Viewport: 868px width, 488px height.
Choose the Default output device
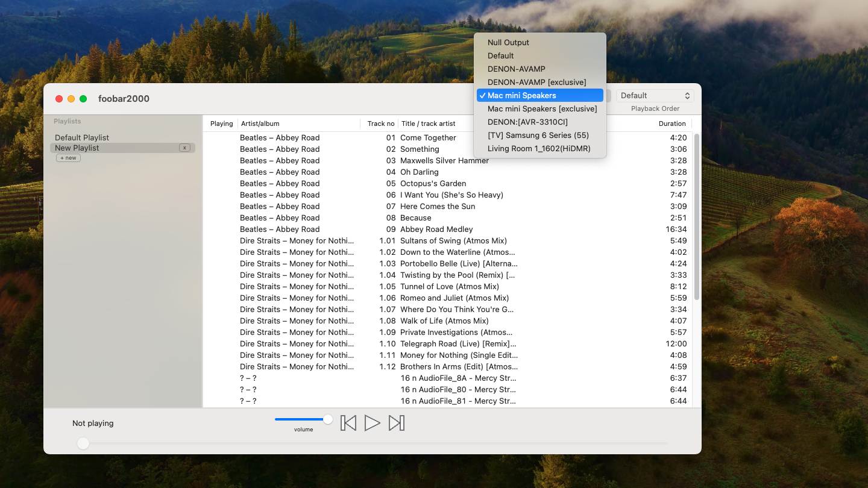click(540, 55)
